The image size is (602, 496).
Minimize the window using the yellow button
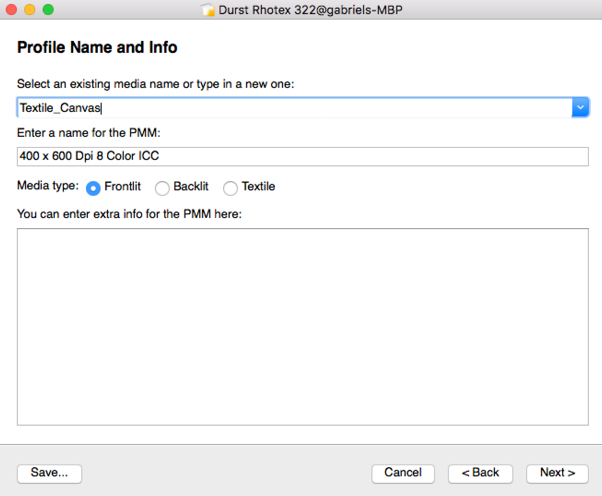[x=30, y=9]
